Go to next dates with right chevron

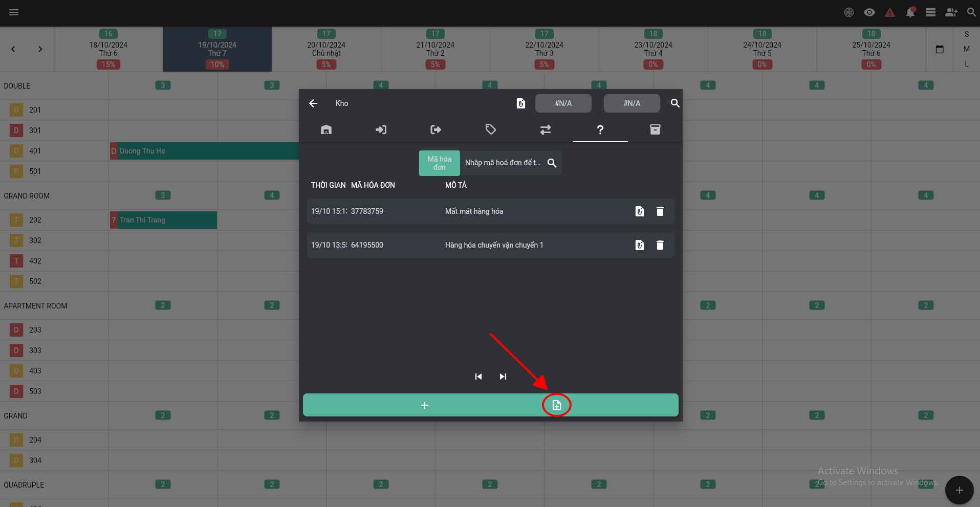(x=40, y=49)
